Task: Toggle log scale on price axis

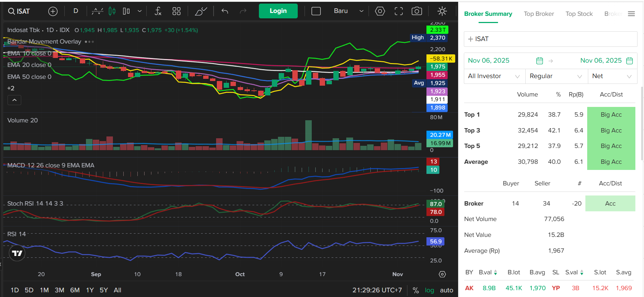Action: [429, 290]
